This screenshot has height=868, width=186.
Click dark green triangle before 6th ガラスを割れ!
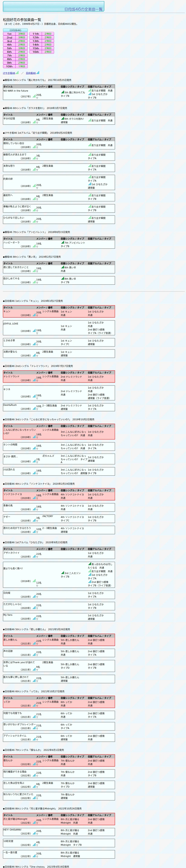[x=62, y=118]
